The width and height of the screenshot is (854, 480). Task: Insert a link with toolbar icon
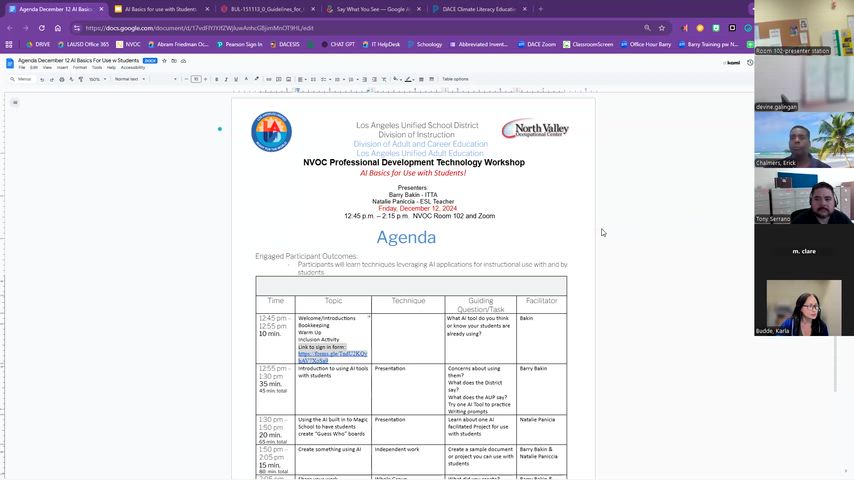[269, 79]
